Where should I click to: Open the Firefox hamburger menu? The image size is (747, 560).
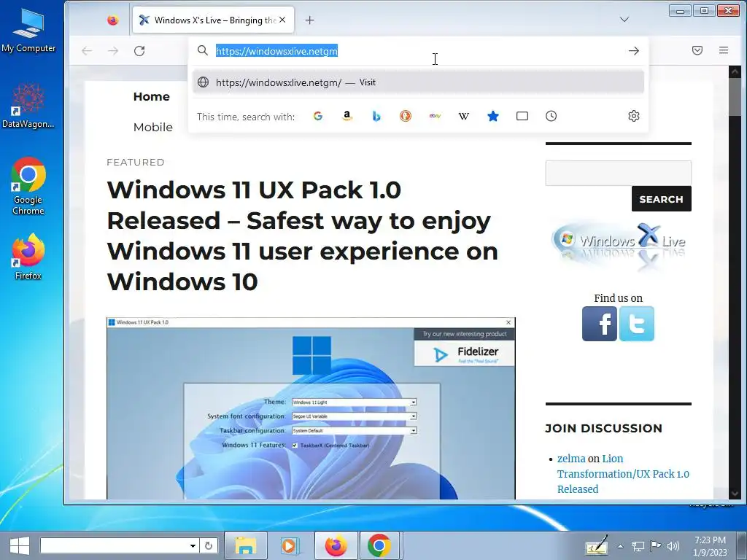[723, 50]
